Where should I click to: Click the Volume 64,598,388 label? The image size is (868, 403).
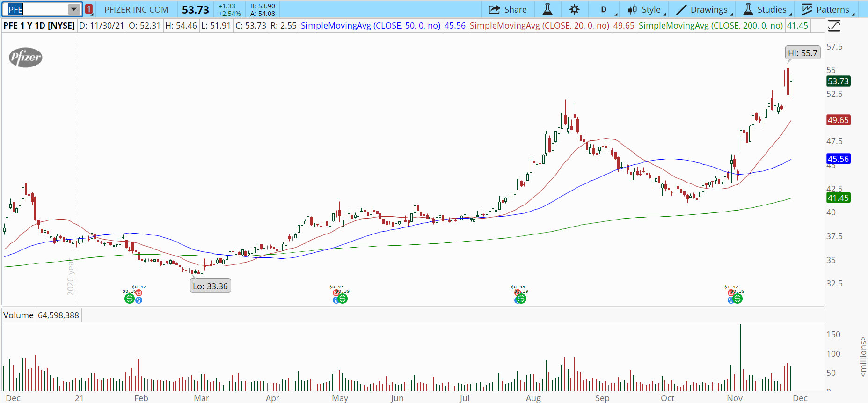[x=41, y=315]
